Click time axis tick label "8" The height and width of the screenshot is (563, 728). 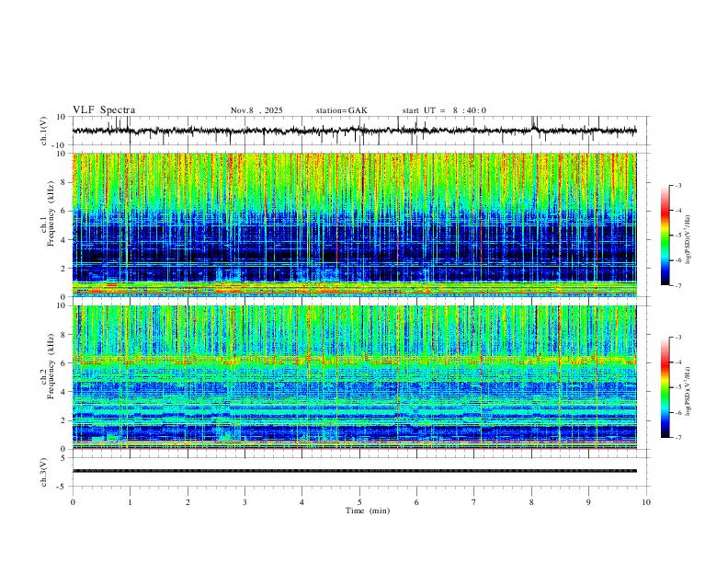point(531,502)
